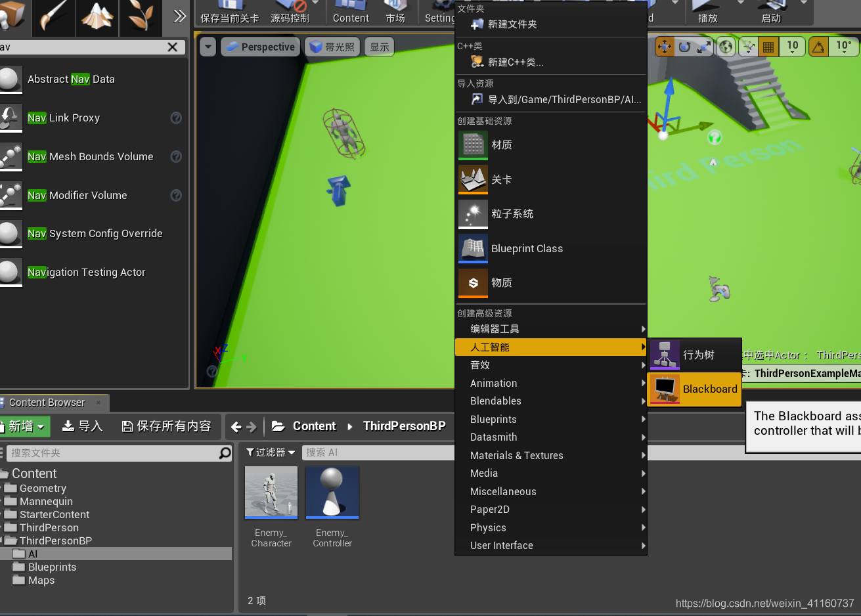
Task: Open the 源码控制 toolbar button
Action: click(x=290, y=12)
